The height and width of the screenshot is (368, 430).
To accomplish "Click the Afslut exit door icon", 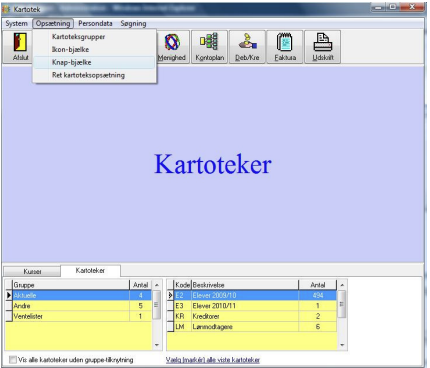I will pos(20,42).
